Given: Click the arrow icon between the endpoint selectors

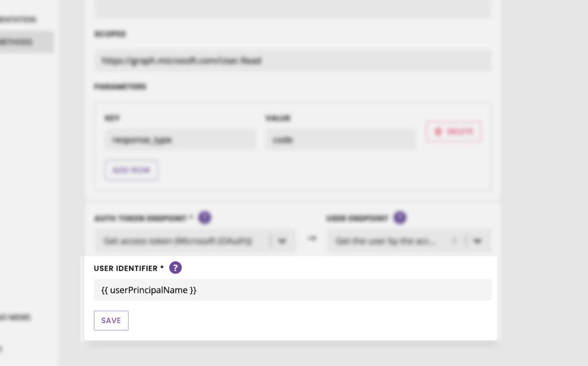Looking at the screenshot, I should (x=312, y=238).
